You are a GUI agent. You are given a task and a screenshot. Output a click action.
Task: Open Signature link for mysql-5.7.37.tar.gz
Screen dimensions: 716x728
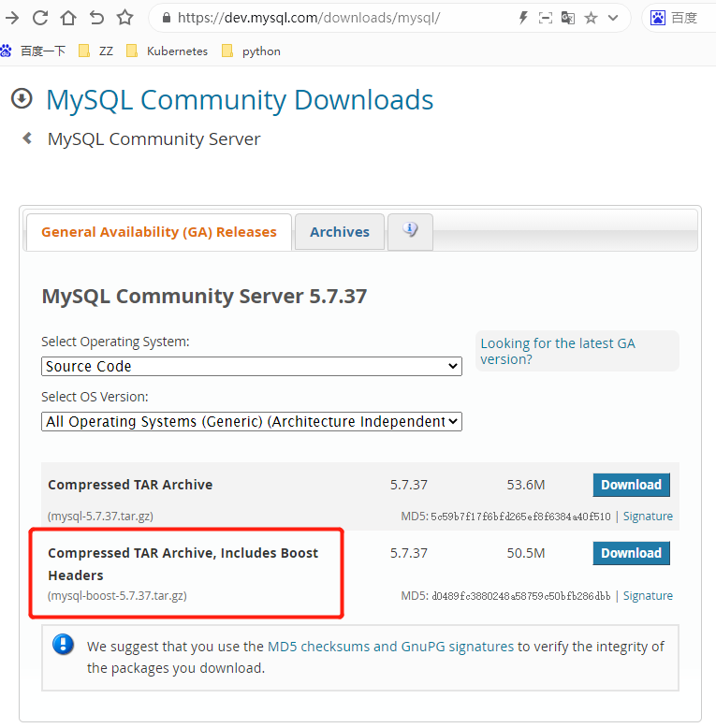pyautogui.click(x=648, y=517)
